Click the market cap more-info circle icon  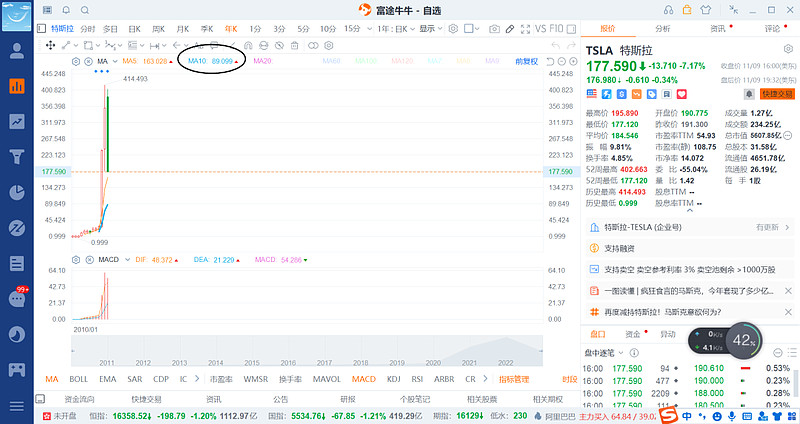(788, 136)
